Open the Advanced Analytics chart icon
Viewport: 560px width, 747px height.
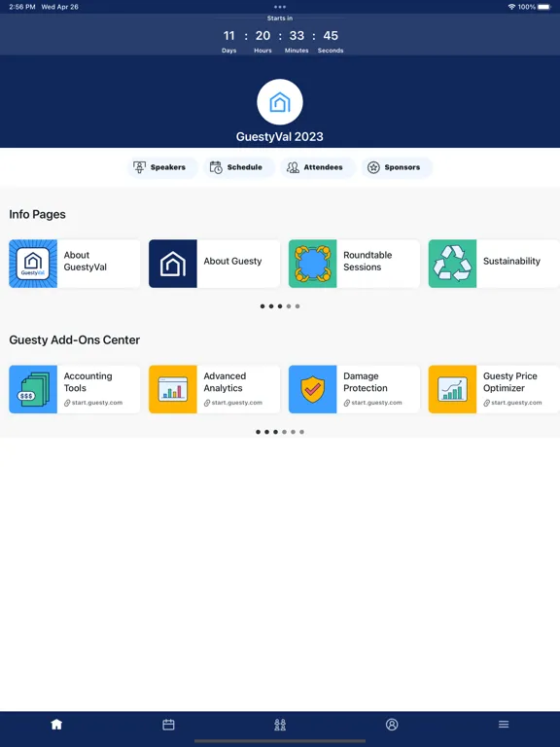(x=173, y=389)
